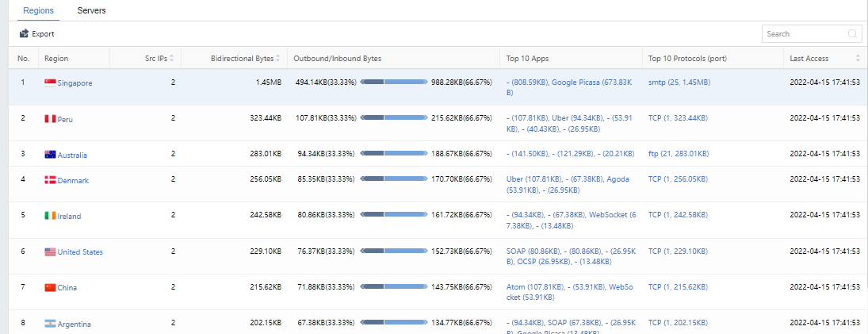Open the China region link
This screenshot has height=334, width=868.
pyautogui.click(x=67, y=288)
